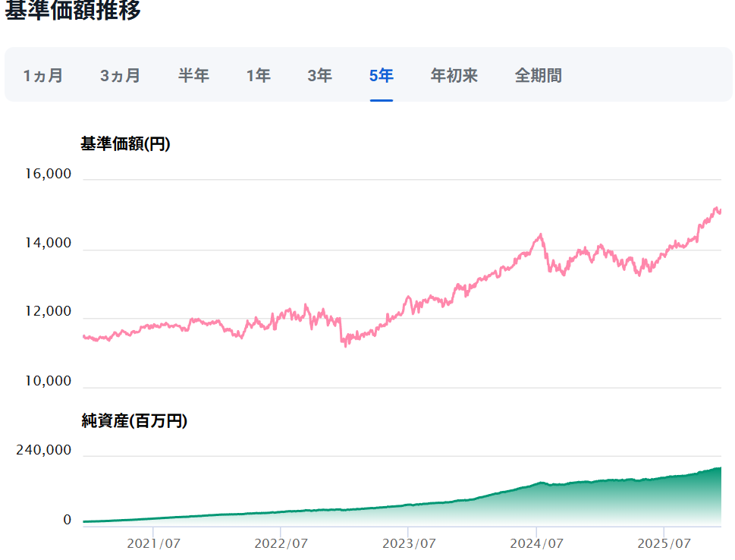Viewport: 735px width, 560px height.
Task: Pick the 2024/07 date marker
Action: (536, 544)
